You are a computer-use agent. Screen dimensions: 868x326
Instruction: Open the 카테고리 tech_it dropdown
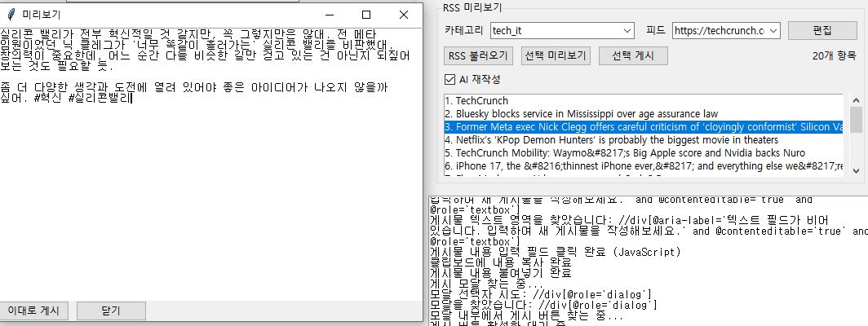click(627, 31)
